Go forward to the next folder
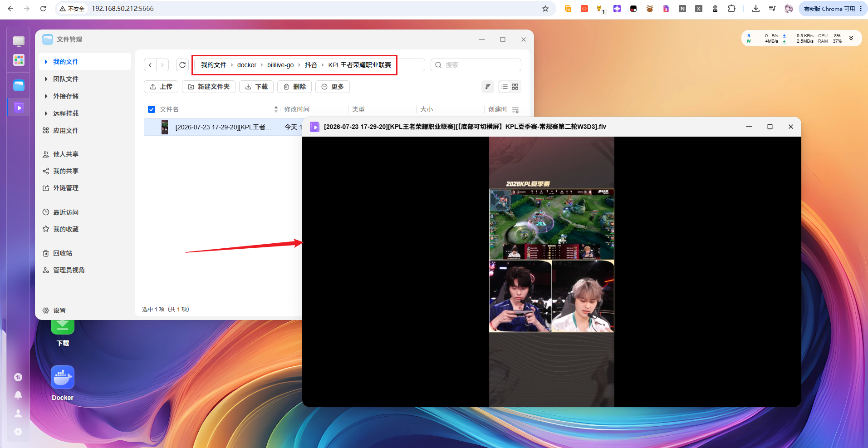Image resolution: width=868 pixels, height=448 pixels. pos(162,65)
